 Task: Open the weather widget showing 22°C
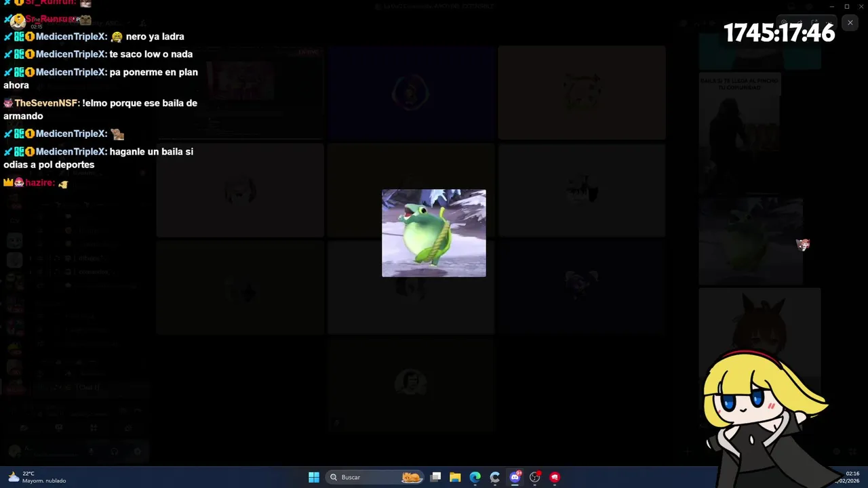pos(37,477)
